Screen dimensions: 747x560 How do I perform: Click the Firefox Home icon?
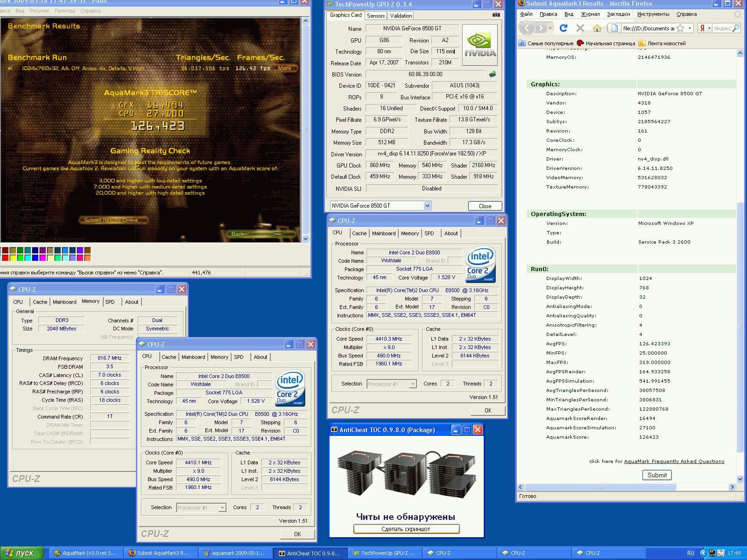[x=597, y=28]
